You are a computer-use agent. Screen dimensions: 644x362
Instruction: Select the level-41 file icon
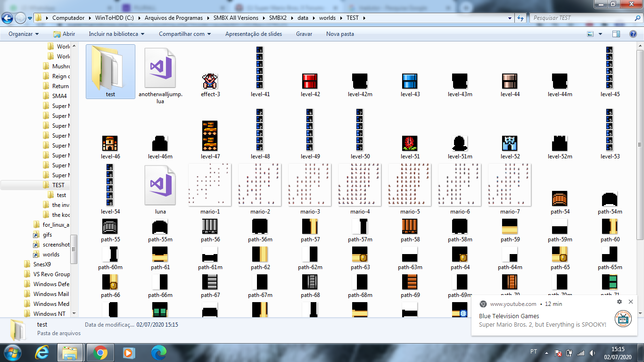[260, 68]
